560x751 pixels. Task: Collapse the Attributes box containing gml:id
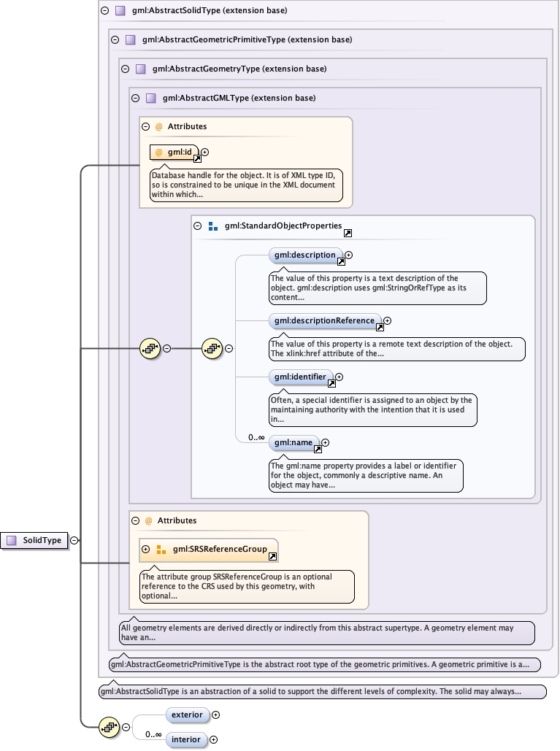(145, 126)
